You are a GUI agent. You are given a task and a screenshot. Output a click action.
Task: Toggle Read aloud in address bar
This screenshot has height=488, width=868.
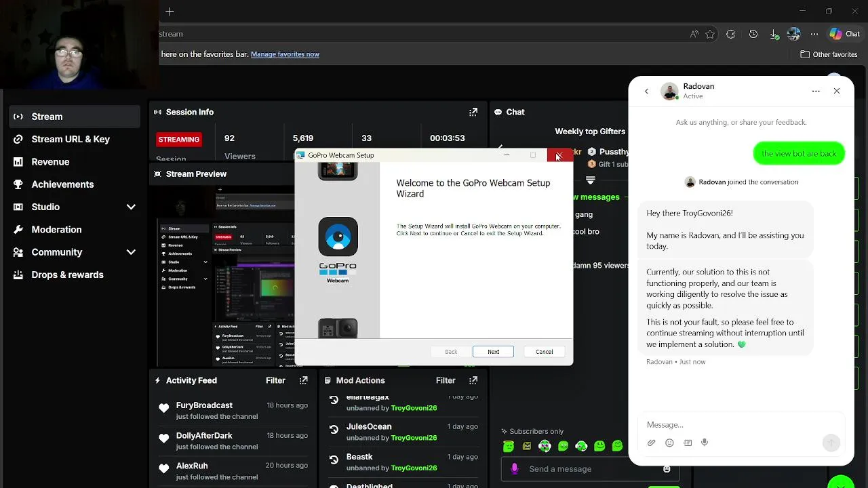click(694, 34)
